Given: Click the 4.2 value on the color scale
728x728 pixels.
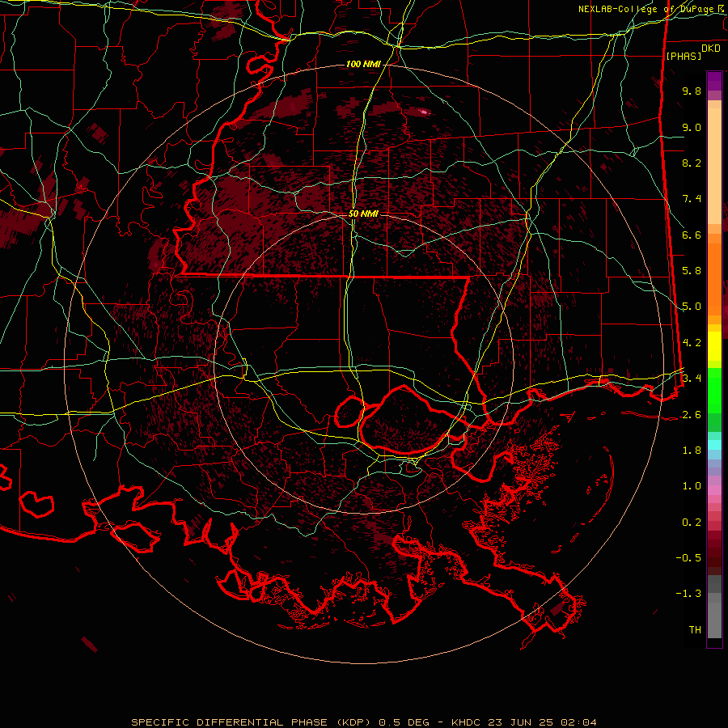Looking at the screenshot, I should [x=692, y=343].
